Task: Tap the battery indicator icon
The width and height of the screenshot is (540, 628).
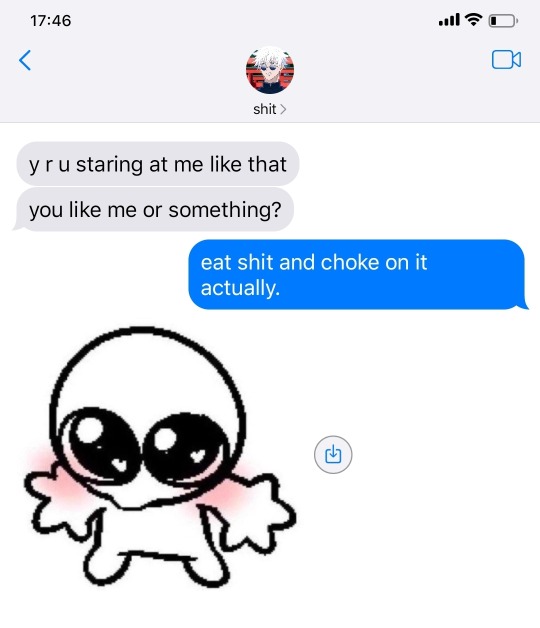Action: (x=503, y=20)
